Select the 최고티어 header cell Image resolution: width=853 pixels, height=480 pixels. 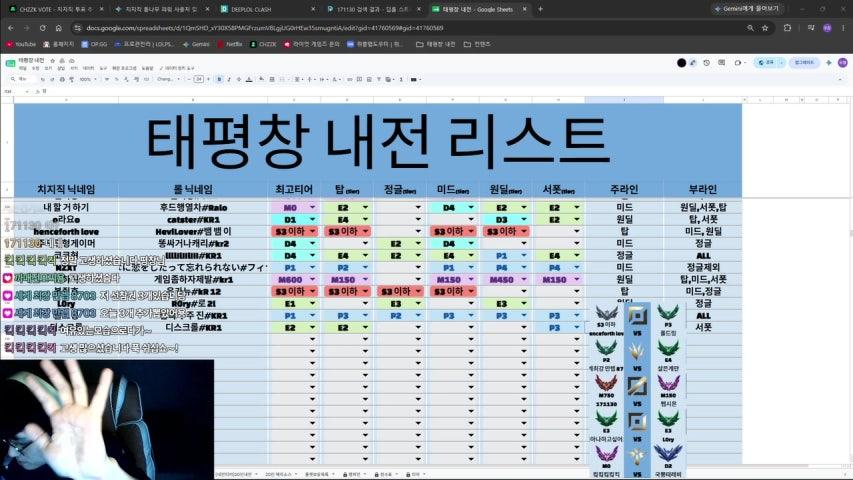pos(294,189)
